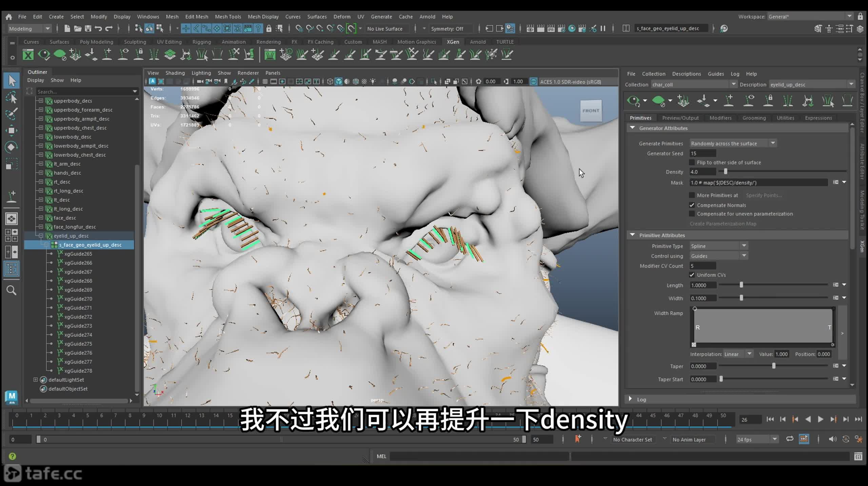Enable Compensate for uneven parameterization

pos(692,214)
